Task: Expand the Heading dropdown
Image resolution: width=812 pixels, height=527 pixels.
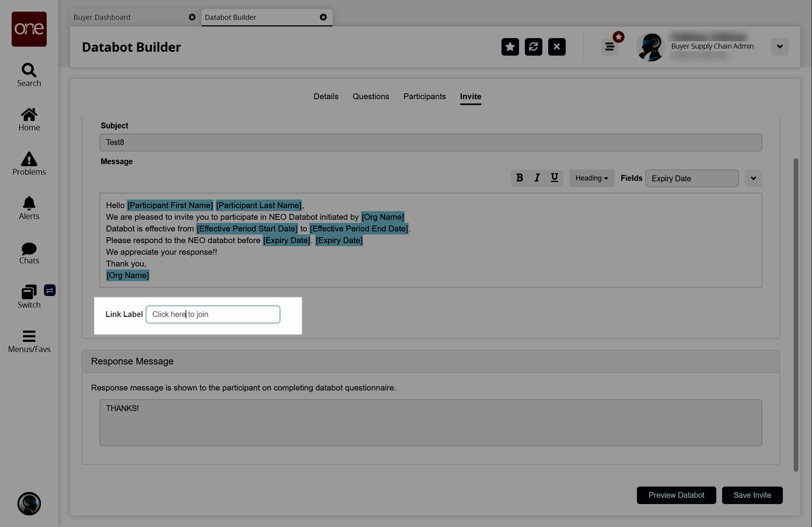Action: pos(591,178)
